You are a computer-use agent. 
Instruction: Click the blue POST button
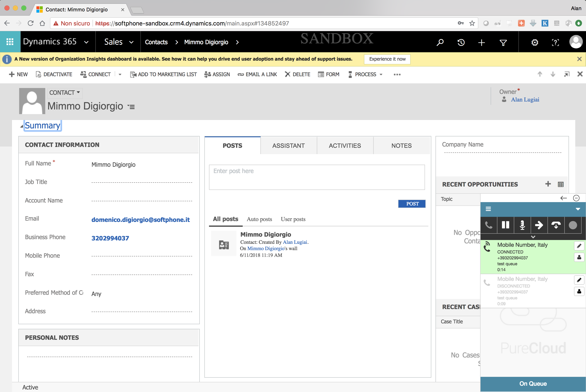(412, 204)
